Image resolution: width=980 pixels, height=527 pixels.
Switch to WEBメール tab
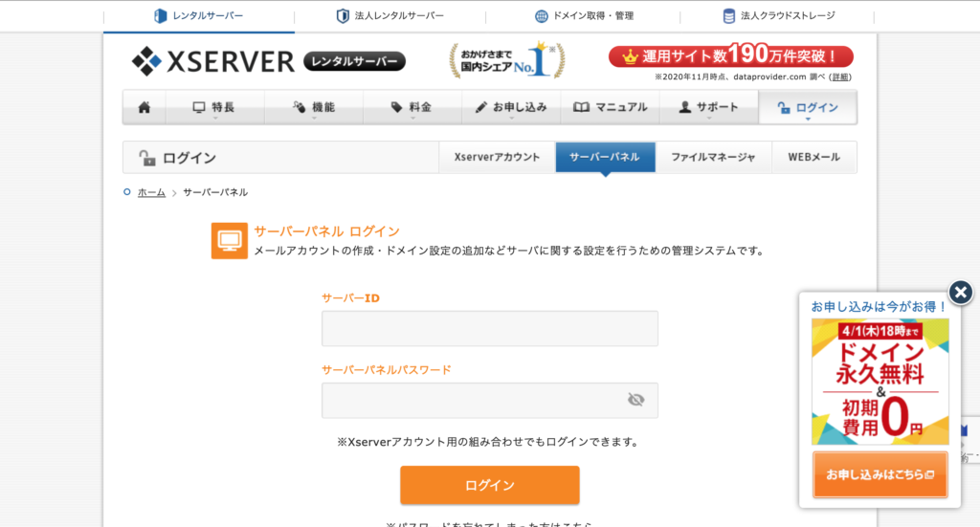tap(813, 158)
